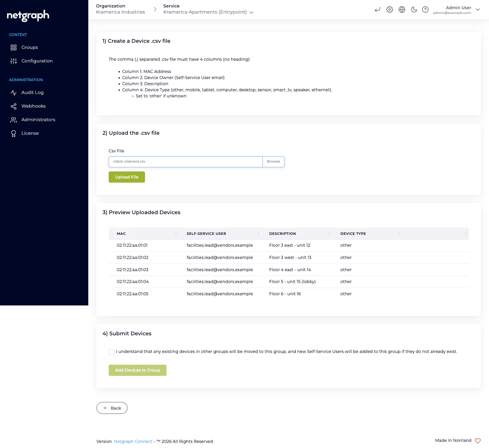The image size is (489, 448).
Task: Change language using the globe icon
Action: click(x=402, y=10)
